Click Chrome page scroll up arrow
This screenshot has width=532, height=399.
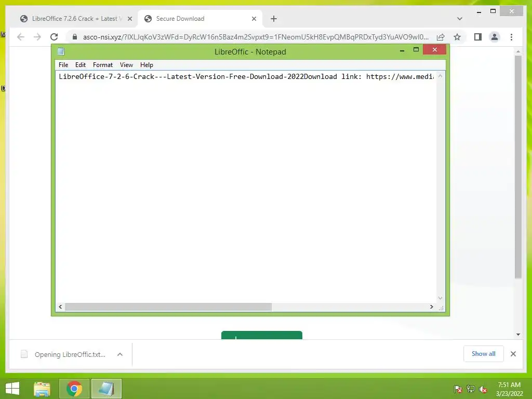tap(518, 51)
